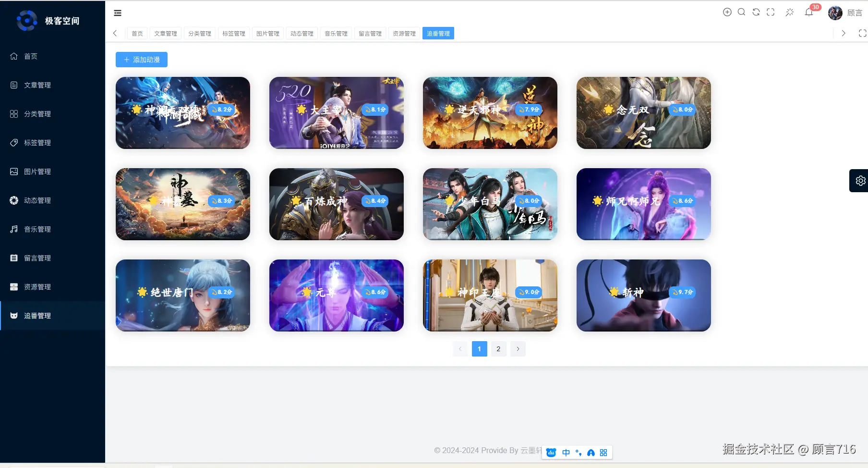
Task: Click the 资源管理 server icon
Action: click(14, 287)
